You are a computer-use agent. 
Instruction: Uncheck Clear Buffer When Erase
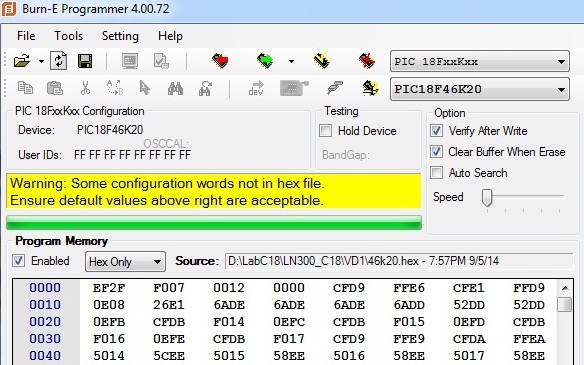tap(437, 152)
